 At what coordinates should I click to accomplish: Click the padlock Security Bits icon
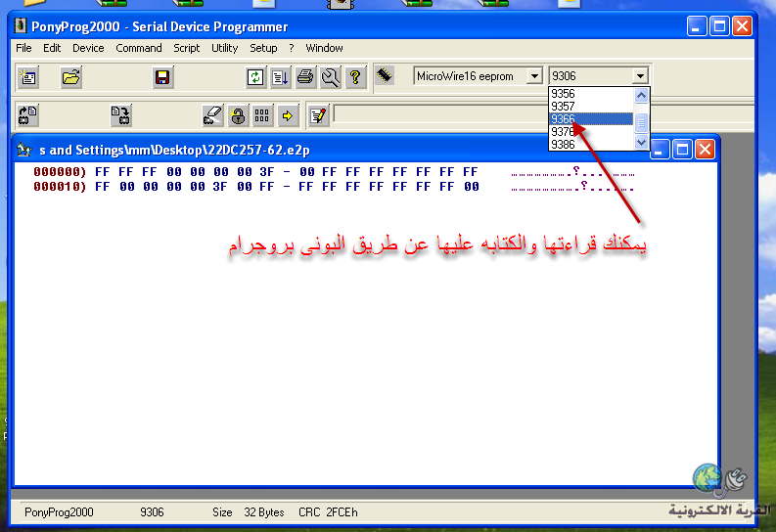coord(238,115)
